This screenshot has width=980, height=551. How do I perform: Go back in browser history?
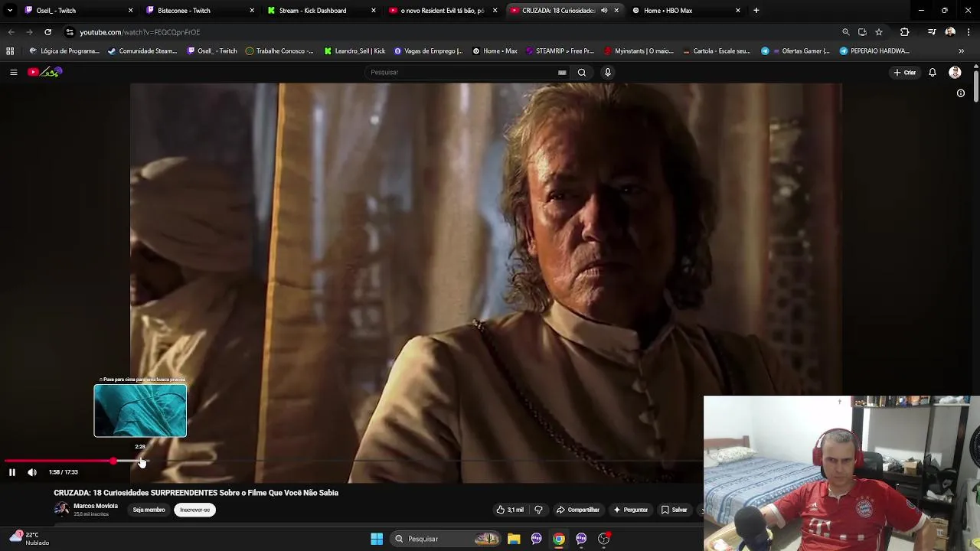(x=11, y=32)
